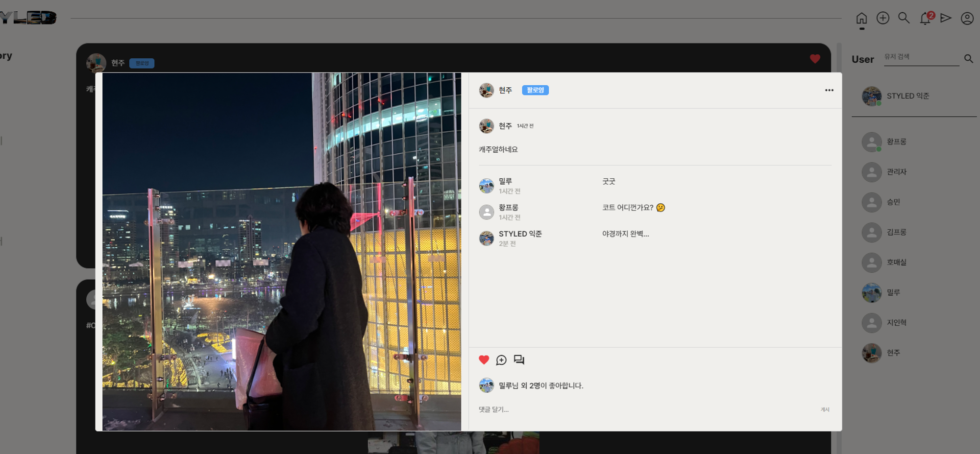Open the three-dot options menu of the post
980x454 pixels.
829,90
